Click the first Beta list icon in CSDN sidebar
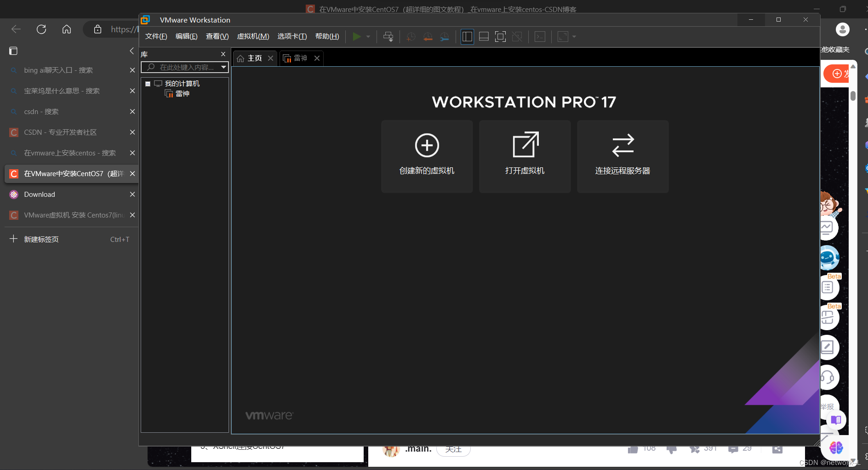Image resolution: width=868 pixels, height=470 pixels. (x=828, y=288)
